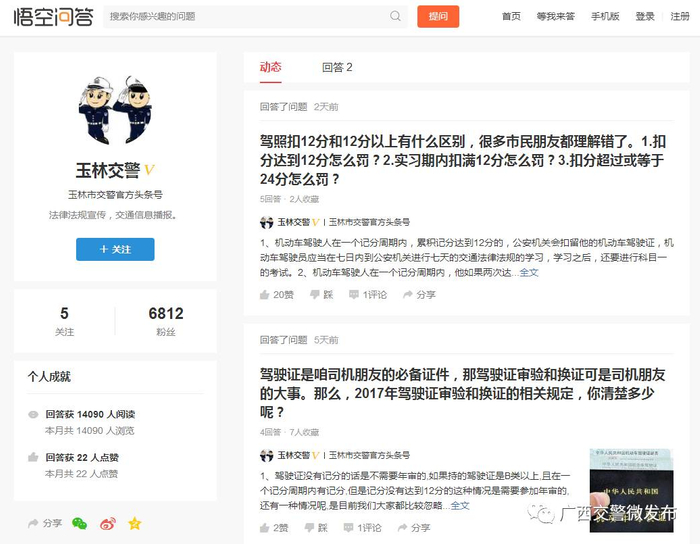Image resolution: width=700 pixels, height=544 pixels.
Task: Click 玉林市交警官方头条号 under the profile name
Action: point(115,195)
